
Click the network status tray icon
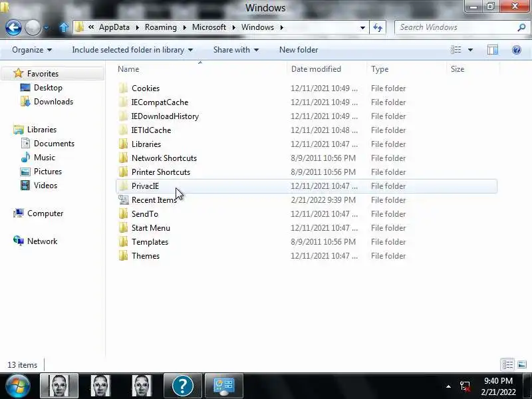(465, 386)
